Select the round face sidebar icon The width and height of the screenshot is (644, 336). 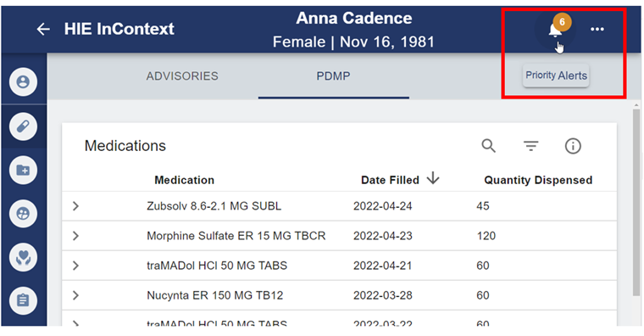[23, 214]
